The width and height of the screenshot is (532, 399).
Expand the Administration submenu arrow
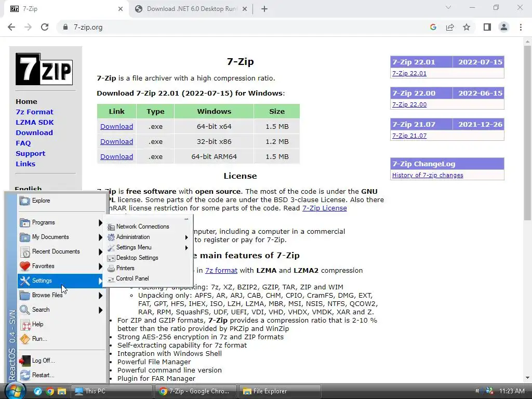[187, 237]
